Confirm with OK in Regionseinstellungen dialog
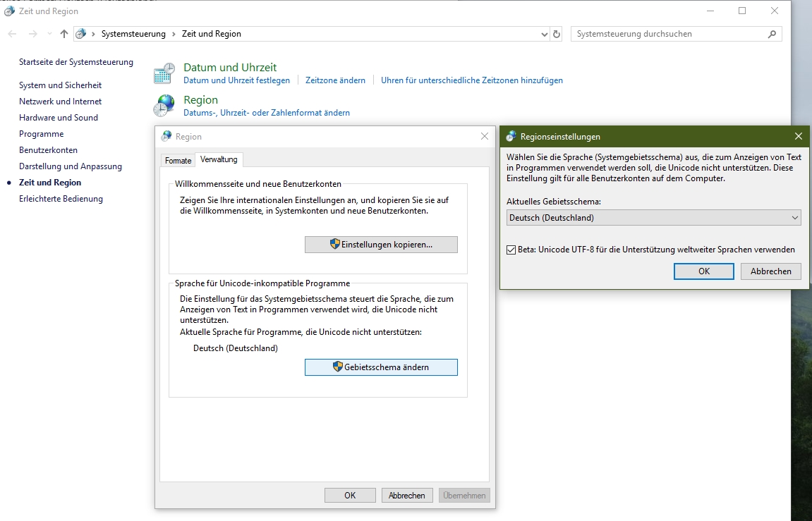The image size is (812, 521). 703,271
